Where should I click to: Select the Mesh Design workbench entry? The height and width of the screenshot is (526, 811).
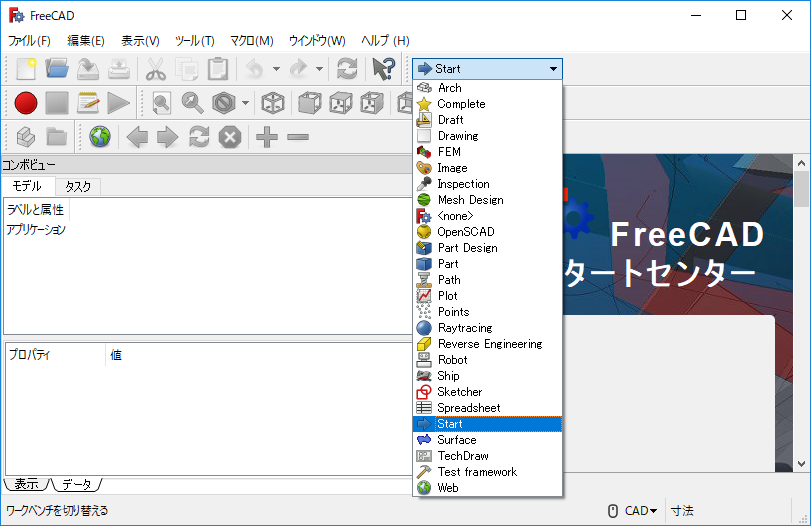tap(487, 200)
